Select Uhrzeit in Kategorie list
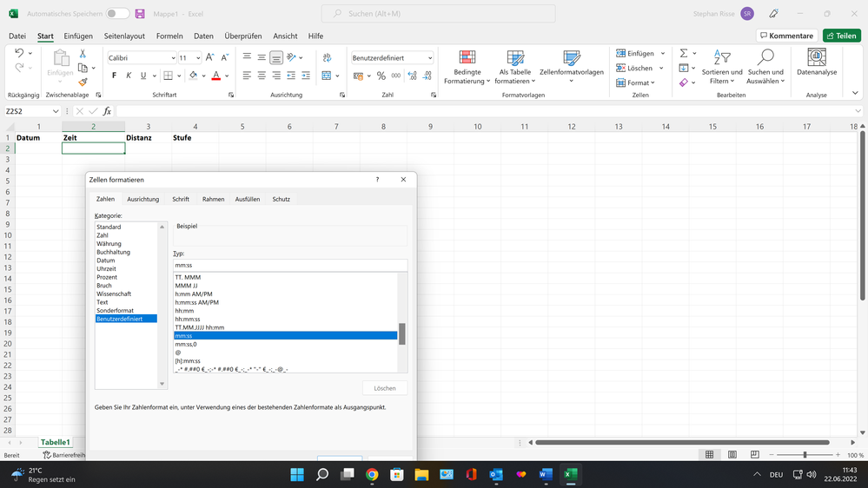 tap(106, 269)
